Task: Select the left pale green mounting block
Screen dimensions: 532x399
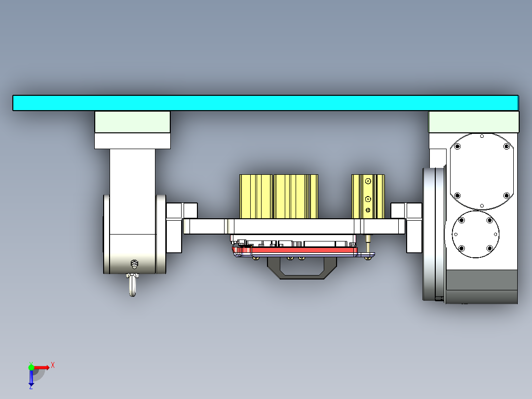Action: pyautogui.click(x=132, y=122)
